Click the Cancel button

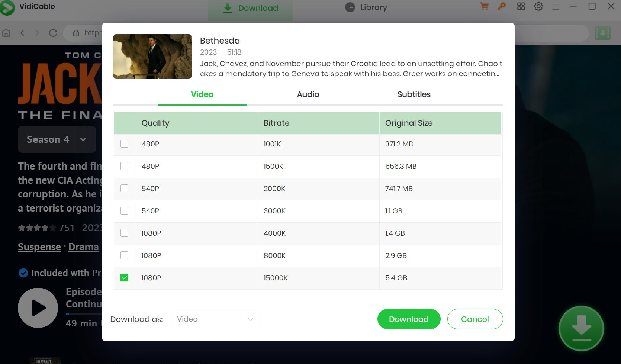click(x=475, y=319)
